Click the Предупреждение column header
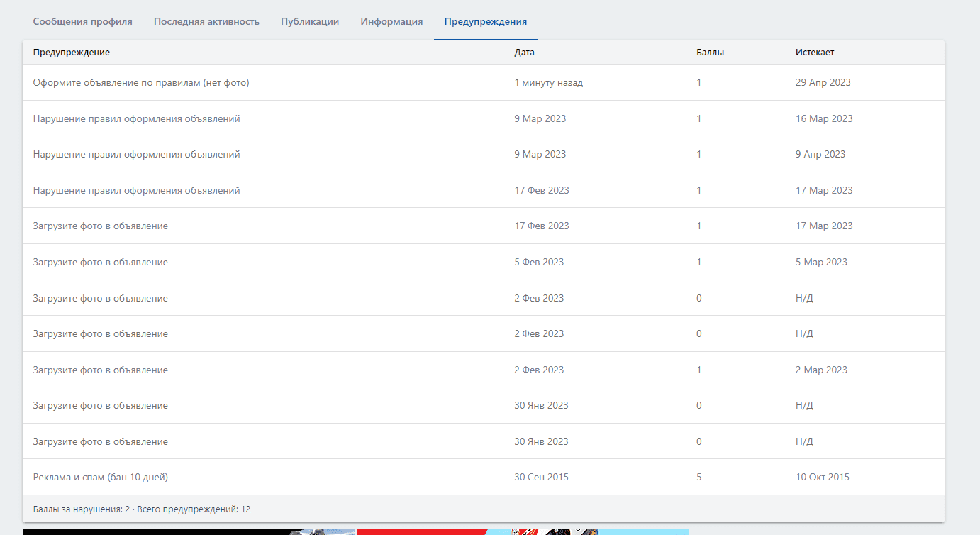This screenshot has width=980, height=535. click(x=72, y=53)
